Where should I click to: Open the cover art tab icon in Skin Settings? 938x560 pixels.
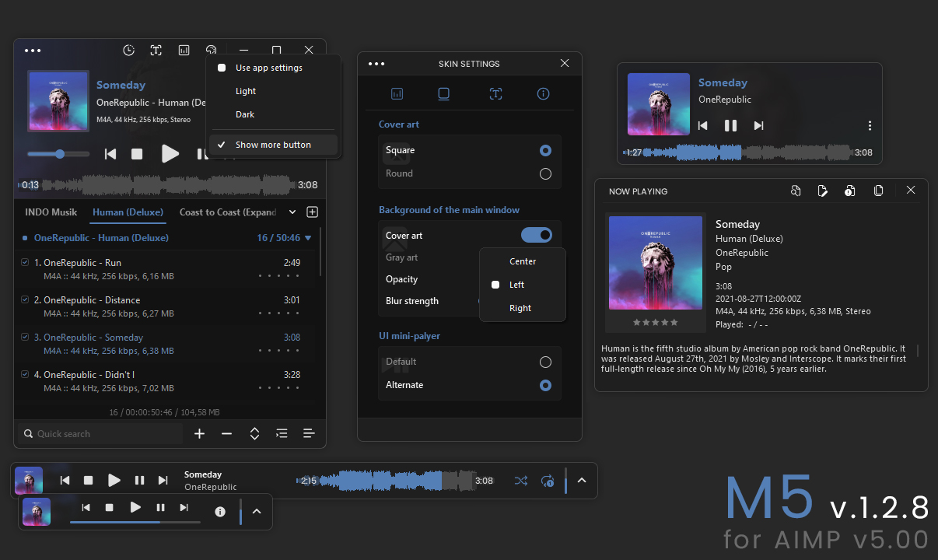coord(444,94)
